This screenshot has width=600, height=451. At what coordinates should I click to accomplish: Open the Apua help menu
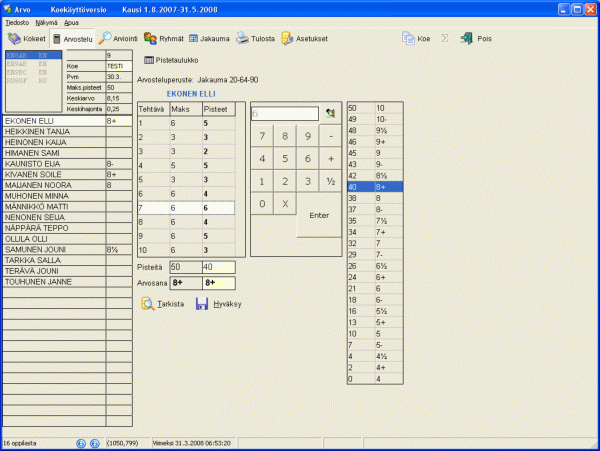(x=71, y=20)
